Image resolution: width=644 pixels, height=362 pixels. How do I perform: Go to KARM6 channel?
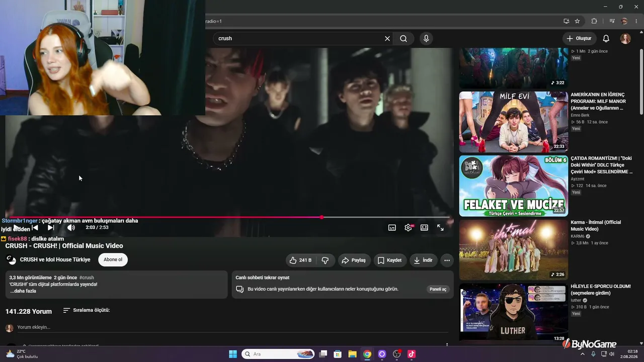pyautogui.click(x=578, y=236)
